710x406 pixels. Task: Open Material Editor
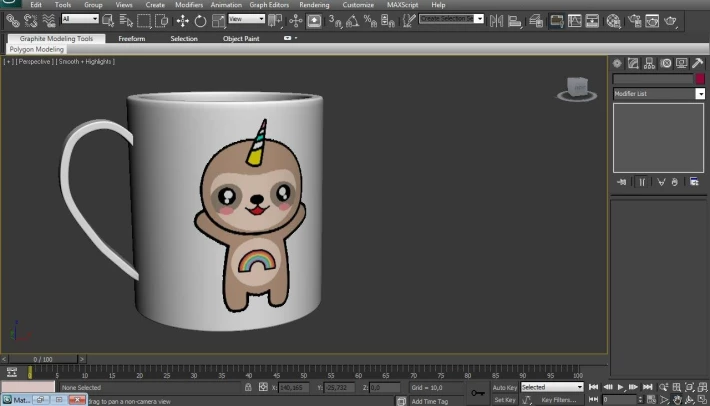pyautogui.click(x=613, y=21)
